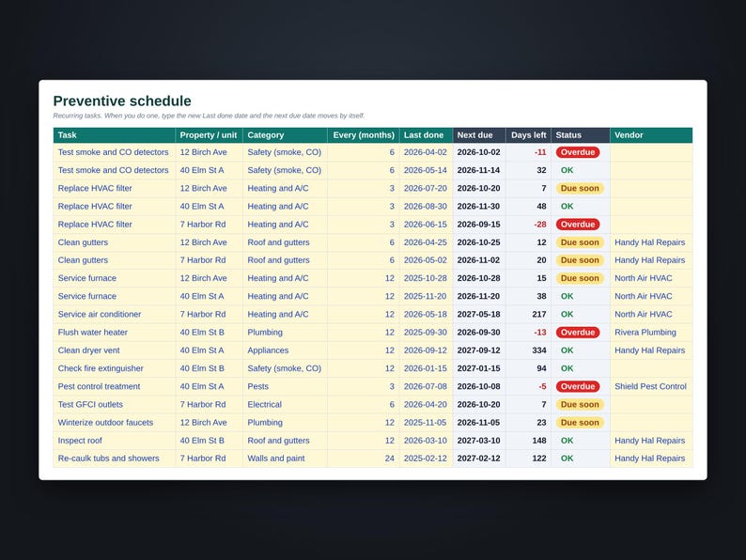This screenshot has width=746, height=560.
Task: Click Due soon badge in Test GFCI outlets row
Action: [x=580, y=405]
